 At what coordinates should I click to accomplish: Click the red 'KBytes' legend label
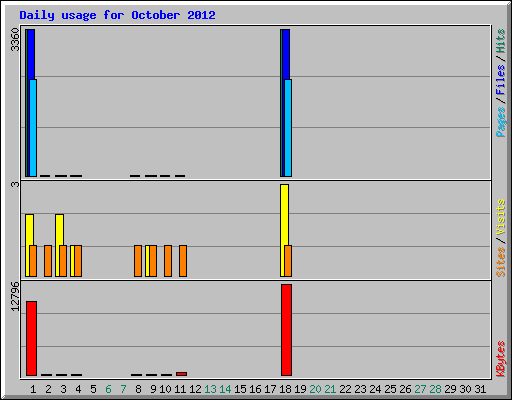(x=501, y=359)
